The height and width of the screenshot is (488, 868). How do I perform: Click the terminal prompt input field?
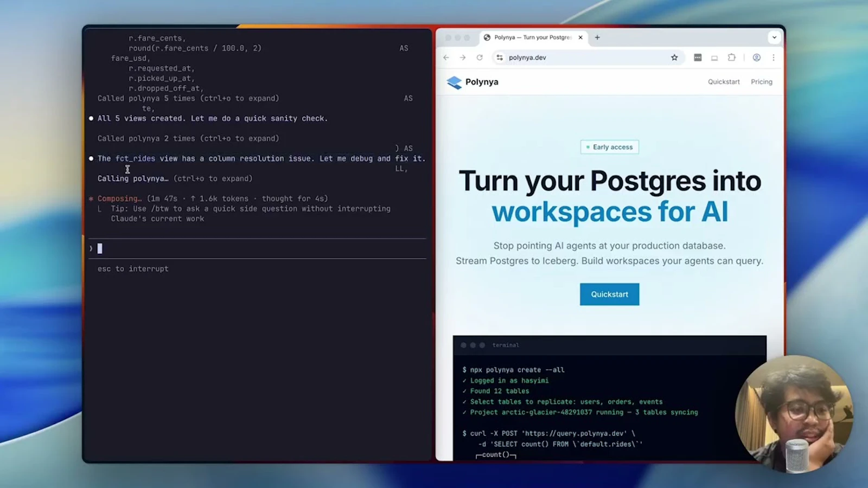[x=258, y=248]
